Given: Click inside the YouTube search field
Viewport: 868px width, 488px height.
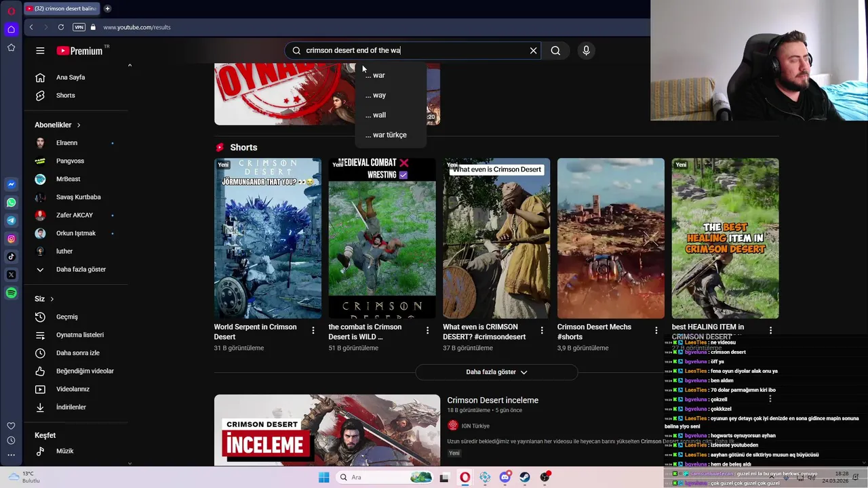Looking at the screenshot, I should tap(414, 51).
